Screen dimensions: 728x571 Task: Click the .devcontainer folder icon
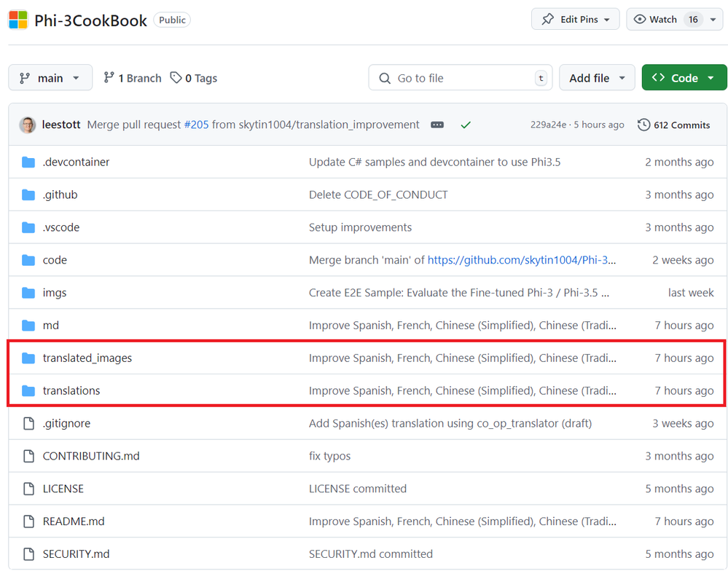pyautogui.click(x=28, y=162)
